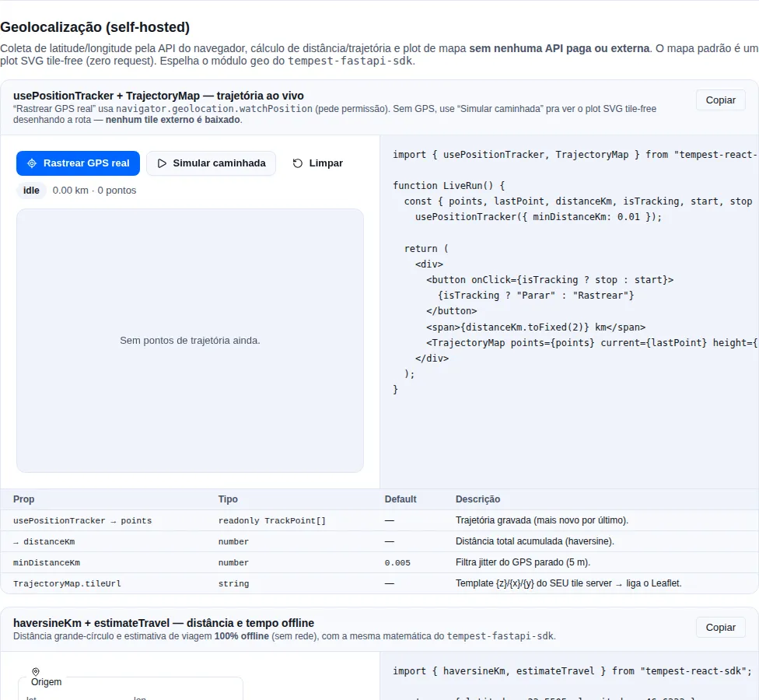This screenshot has width=759, height=700.
Task: Click the default value 0.005
Action: [397, 562]
